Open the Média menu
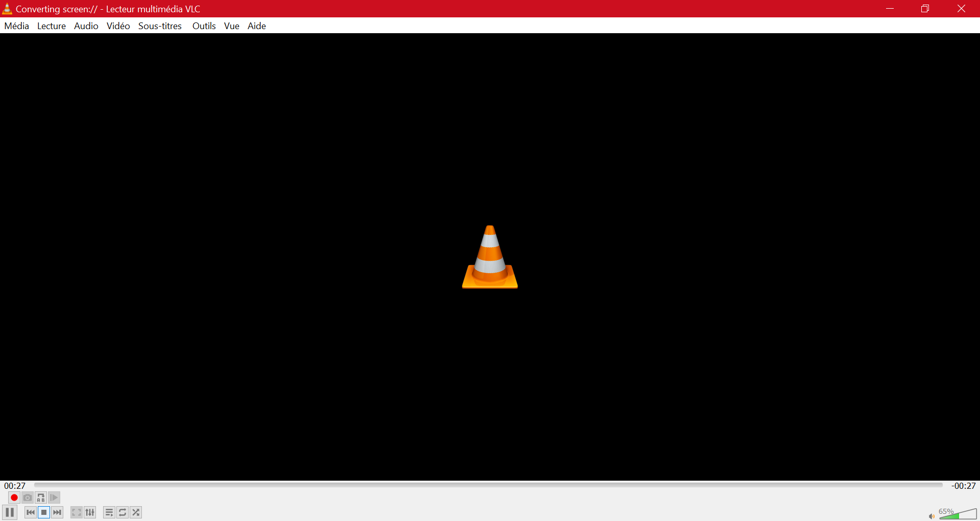 (16, 26)
